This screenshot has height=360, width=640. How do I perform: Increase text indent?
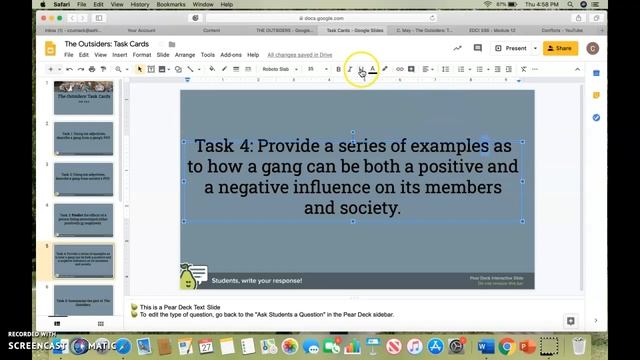(509, 69)
